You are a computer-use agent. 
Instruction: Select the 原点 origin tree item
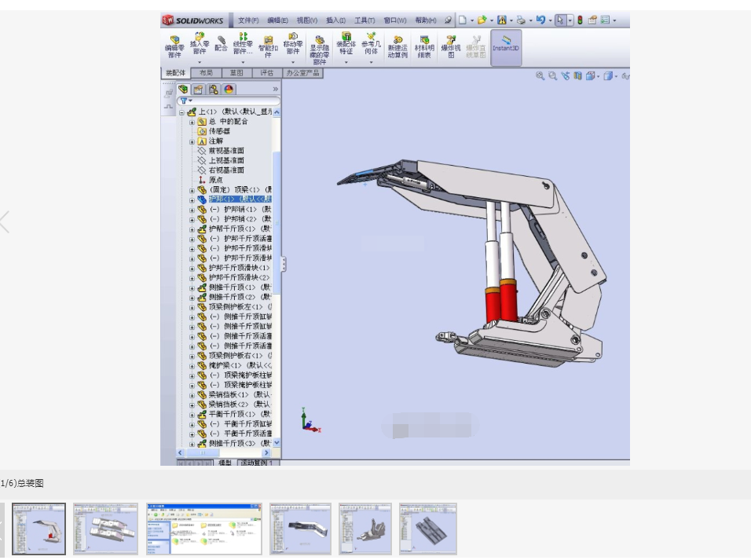(x=215, y=180)
